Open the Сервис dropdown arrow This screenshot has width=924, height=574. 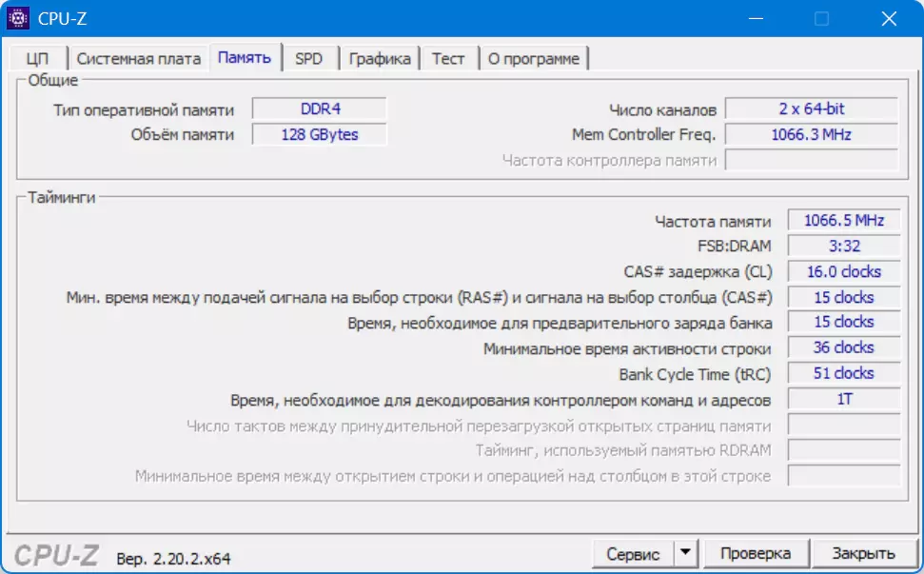685,553
